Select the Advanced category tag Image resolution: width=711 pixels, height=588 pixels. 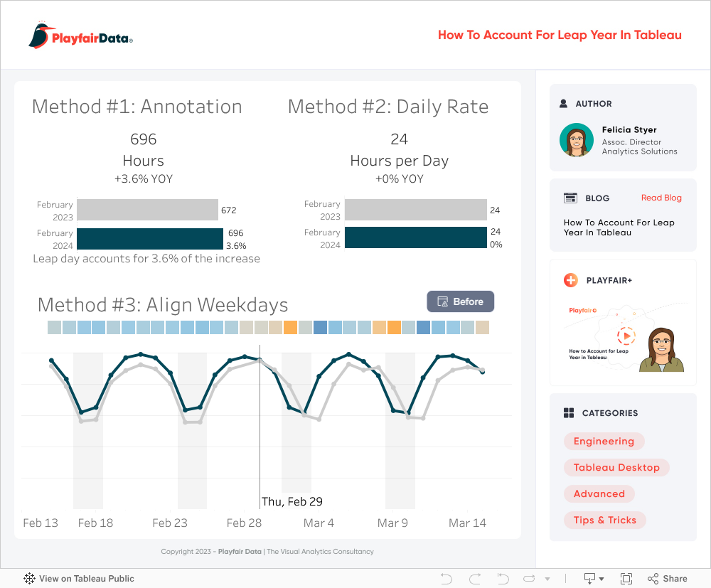coord(599,493)
